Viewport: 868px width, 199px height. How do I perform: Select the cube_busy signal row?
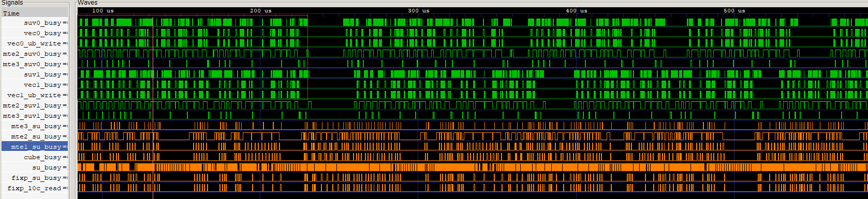34,157
